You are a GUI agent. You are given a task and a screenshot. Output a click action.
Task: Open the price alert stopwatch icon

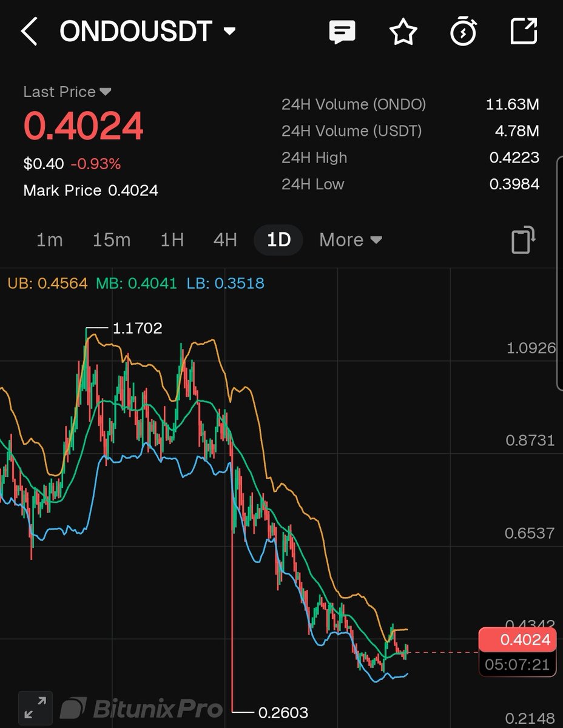coord(464,32)
